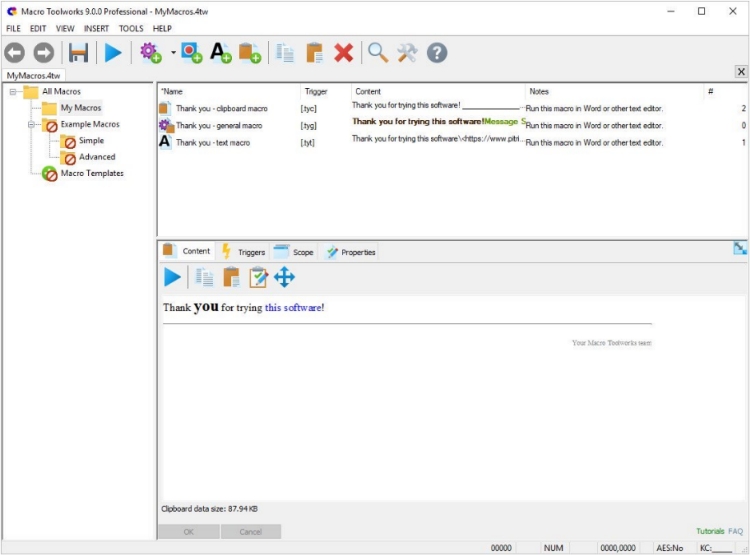Viewport: 750px width, 555px height.
Task: Click the new clipboard macro icon
Action: (250, 53)
